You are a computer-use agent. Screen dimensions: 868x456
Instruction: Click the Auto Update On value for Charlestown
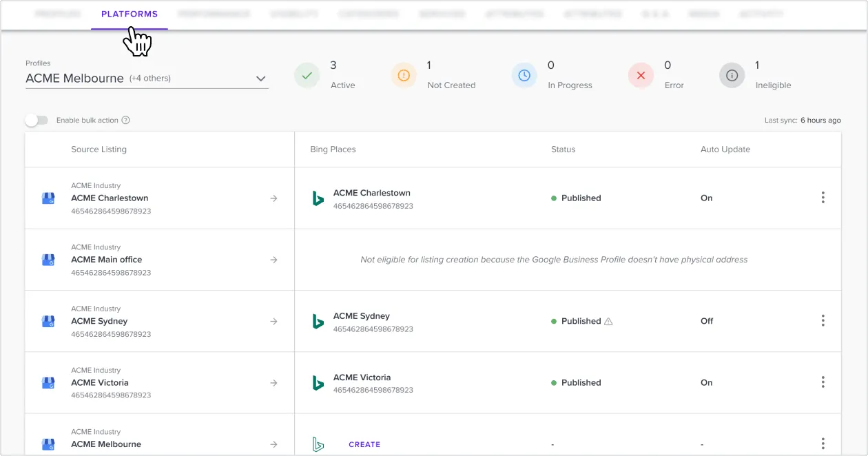click(707, 198)
